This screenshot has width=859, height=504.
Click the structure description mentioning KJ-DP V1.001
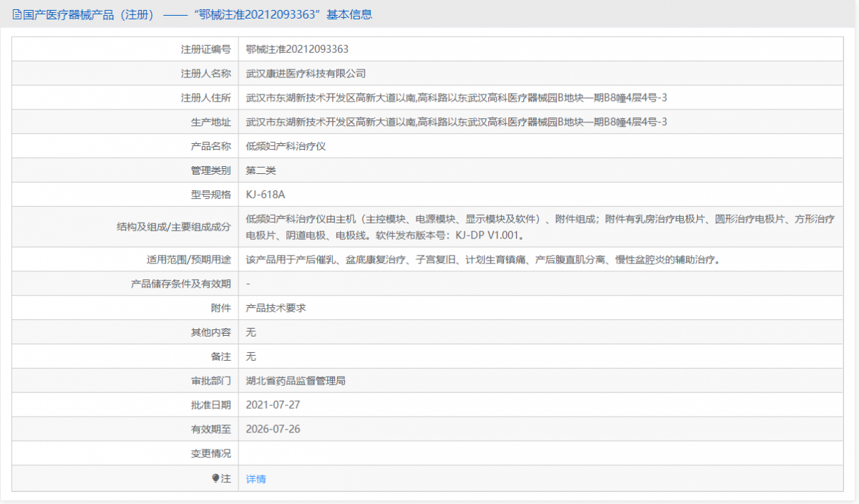pos(540,227)
